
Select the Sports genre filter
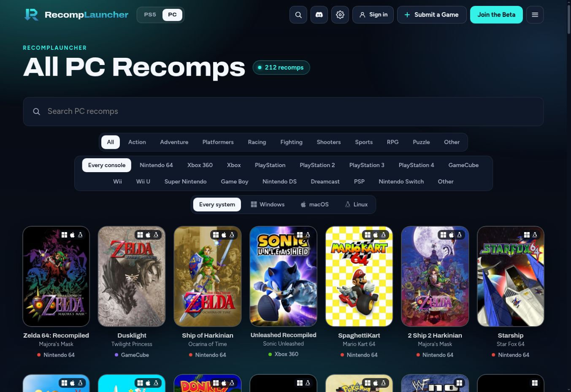[364, 142]
